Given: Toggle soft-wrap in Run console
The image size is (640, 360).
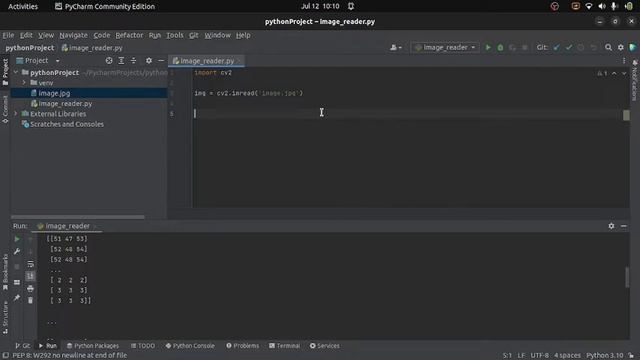Looking at the screenshot, I should click(31, 264).
